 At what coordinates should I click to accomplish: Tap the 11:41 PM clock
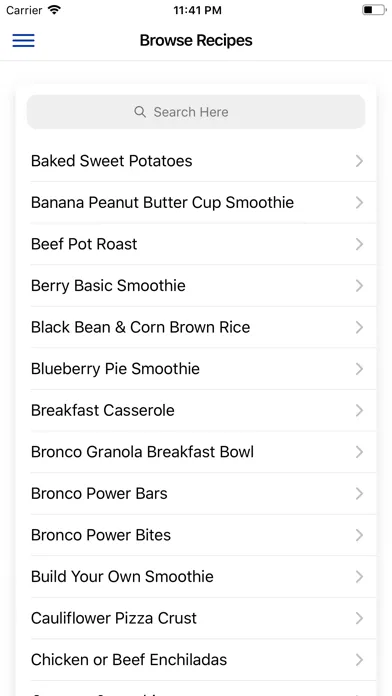click(x=197, y=10)
